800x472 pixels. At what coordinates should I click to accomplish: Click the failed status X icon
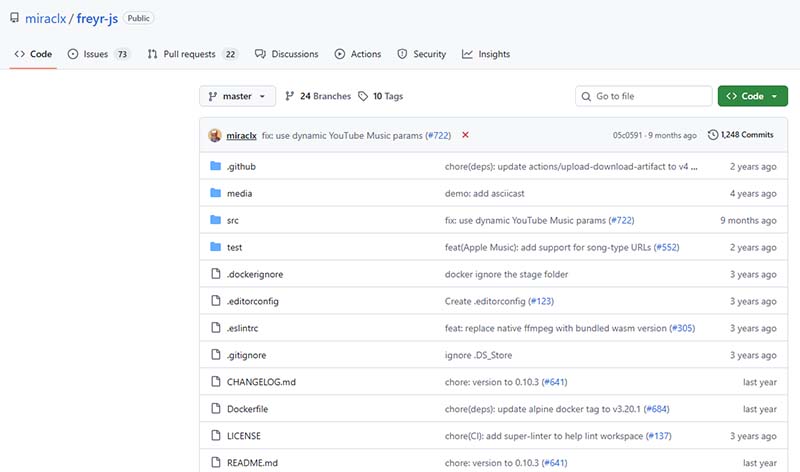coord(465,135)
